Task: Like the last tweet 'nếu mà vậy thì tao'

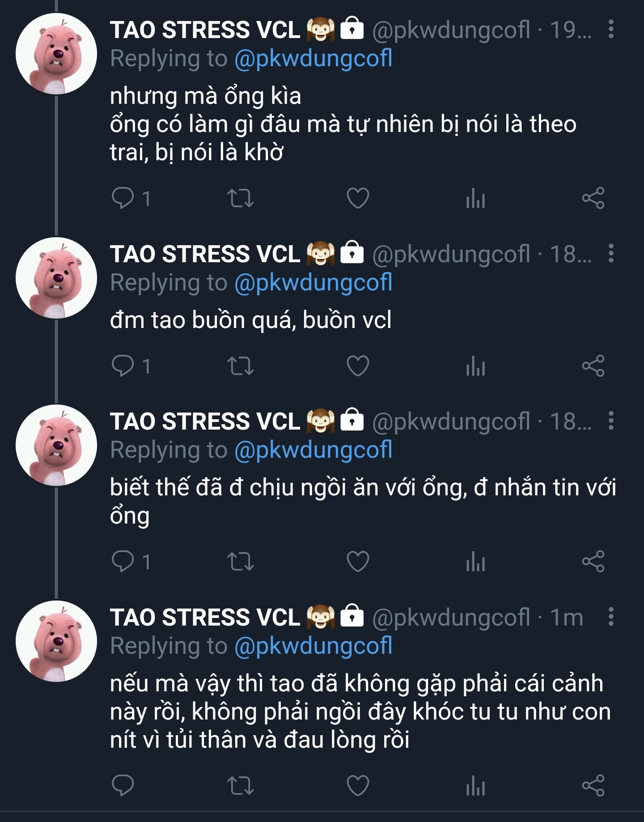Action: [358, 786]
